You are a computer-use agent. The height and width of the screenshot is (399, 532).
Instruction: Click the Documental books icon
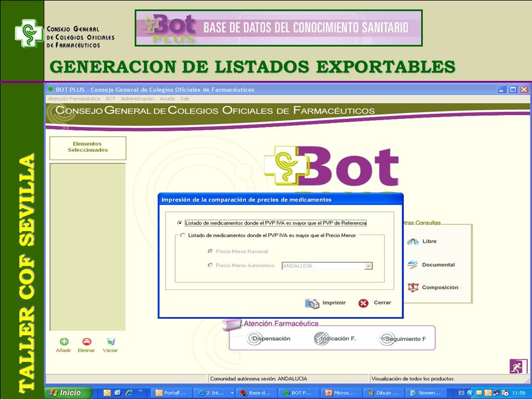tap(412, 265)
